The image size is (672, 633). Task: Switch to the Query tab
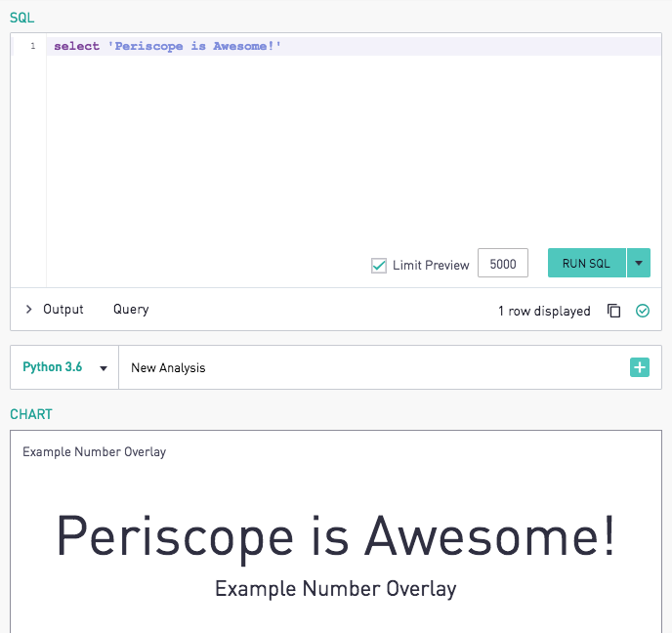pos(131,310)
